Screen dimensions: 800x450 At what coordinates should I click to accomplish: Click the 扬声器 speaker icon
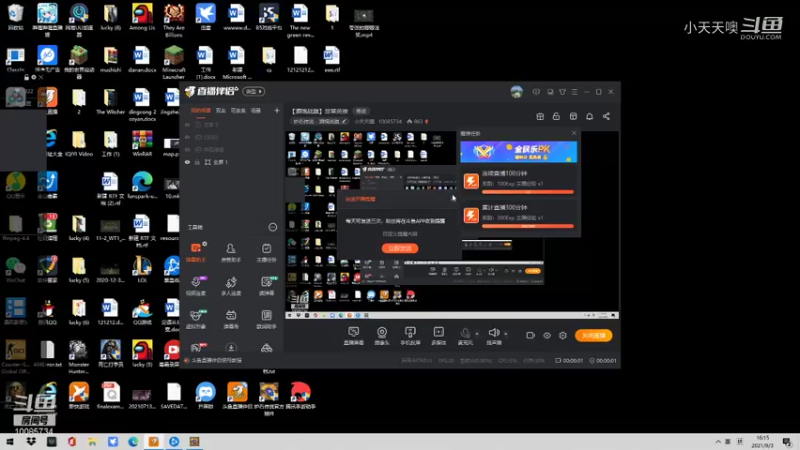[x=493, y=333]
